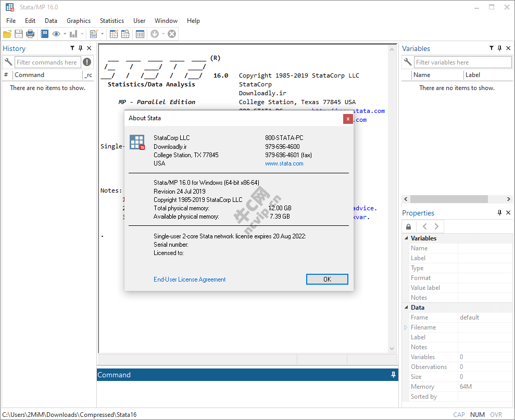
Task: Open the Viewer eye dropdown arrow
Action: [x=65, y=34]
